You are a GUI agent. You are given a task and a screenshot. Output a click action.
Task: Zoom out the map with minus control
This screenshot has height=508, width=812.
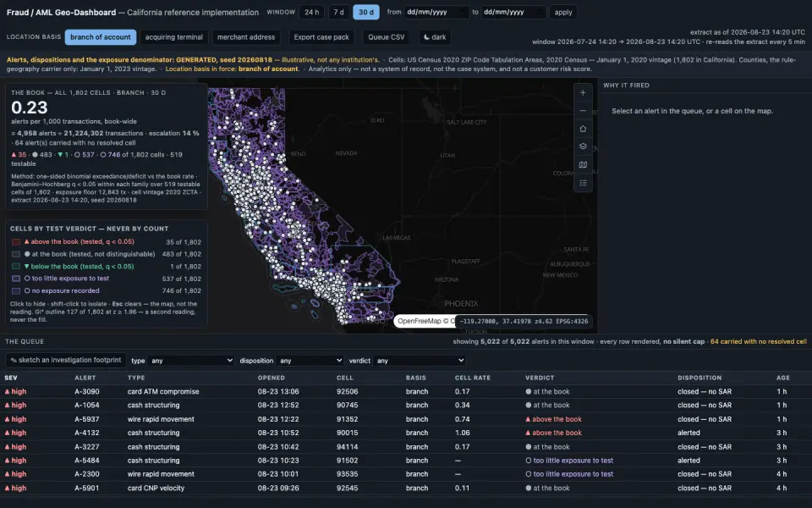coord(583,111)
